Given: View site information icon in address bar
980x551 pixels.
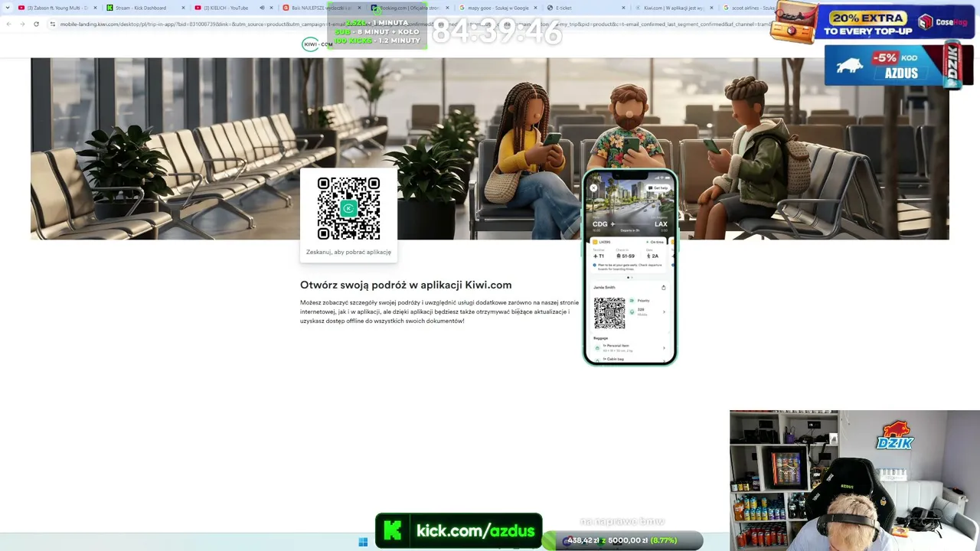Looking at the screenshot, I should point(53,24).
